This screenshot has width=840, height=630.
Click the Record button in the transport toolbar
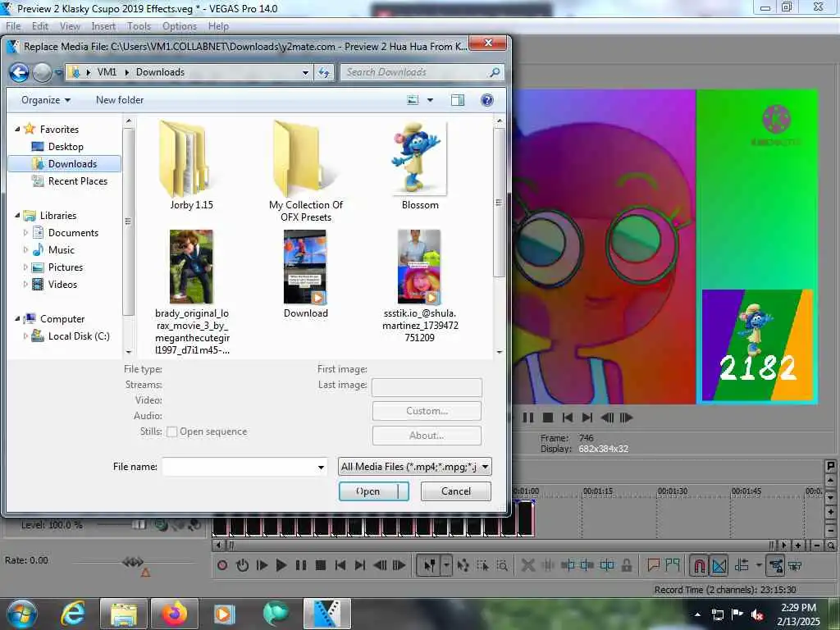(x=222, y=565)
